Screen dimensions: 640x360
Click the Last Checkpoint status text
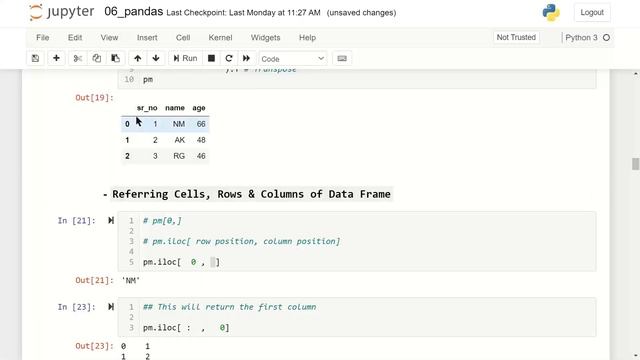point(243,13)
